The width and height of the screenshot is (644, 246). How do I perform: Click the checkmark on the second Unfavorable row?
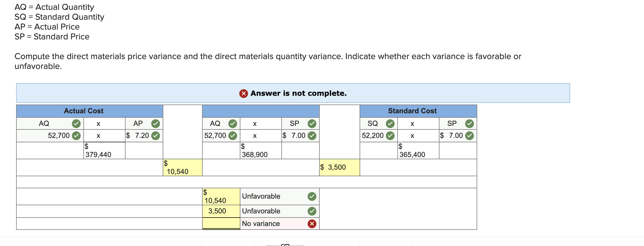[312, 211]
